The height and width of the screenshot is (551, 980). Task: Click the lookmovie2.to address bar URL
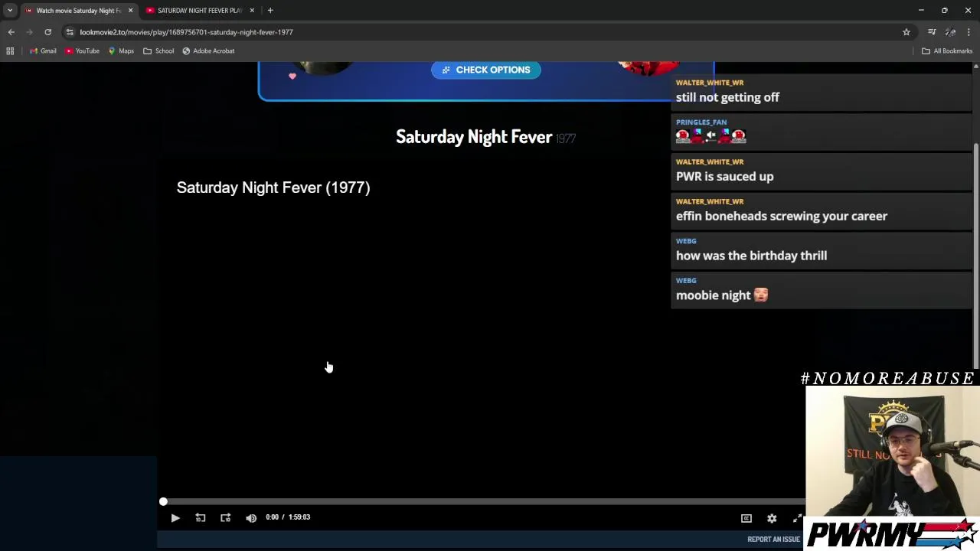pos(186,32)
